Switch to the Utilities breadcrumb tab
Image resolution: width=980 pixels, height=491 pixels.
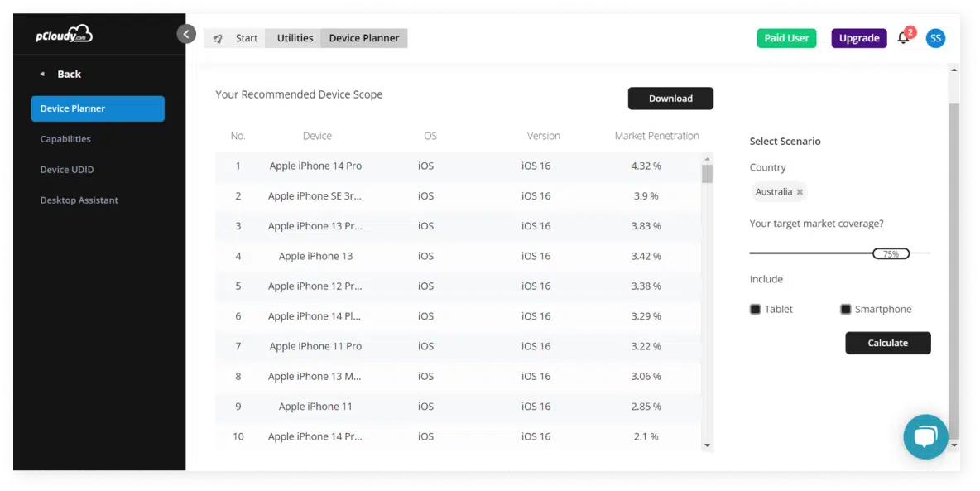[295, 38]
